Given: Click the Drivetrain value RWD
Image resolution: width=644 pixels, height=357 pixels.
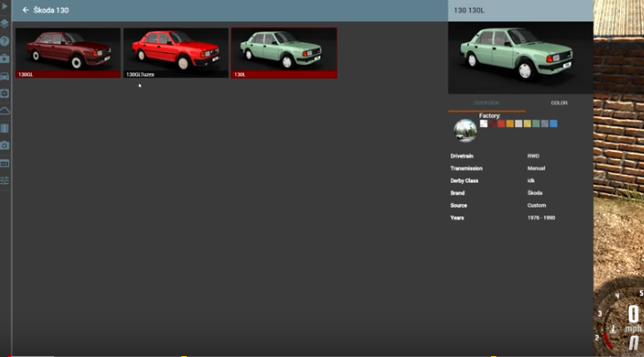Looking at the screenshot, I should 533,156.
